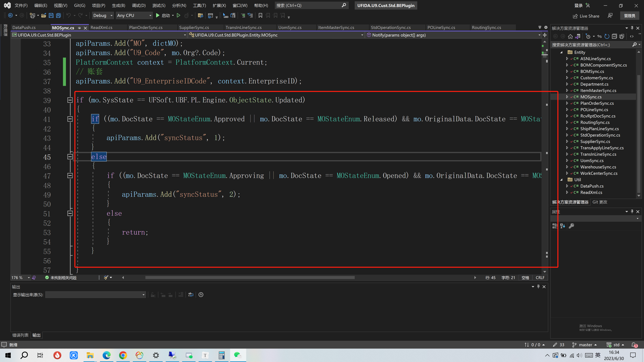Toggle pin on MOSync.cs tab
The height and width of the screenshot is (362, 644).
click(79, 28)
